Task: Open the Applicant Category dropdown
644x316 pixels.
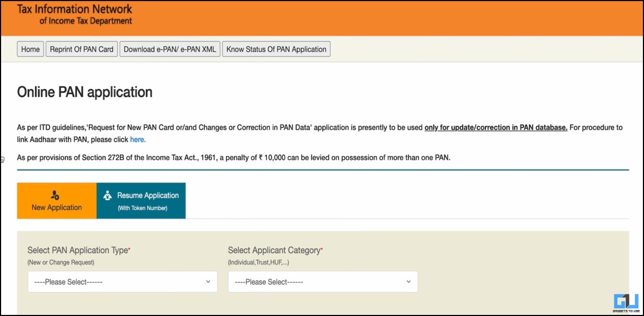Action: point(323,282)
